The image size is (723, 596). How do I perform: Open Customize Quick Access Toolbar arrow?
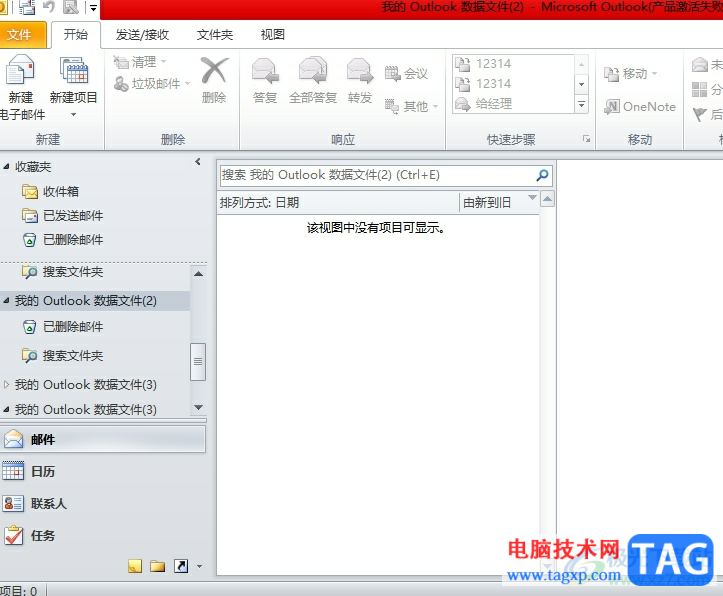pos(93,8)
